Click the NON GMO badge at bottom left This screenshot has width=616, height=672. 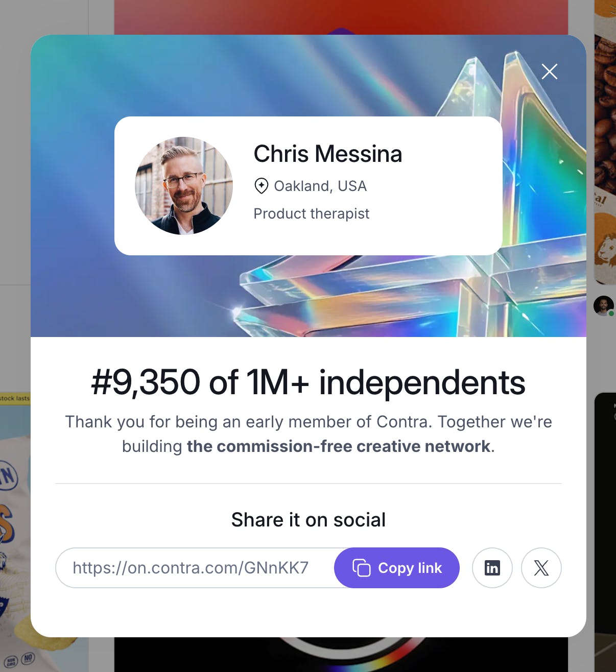(x=11, y=662)
